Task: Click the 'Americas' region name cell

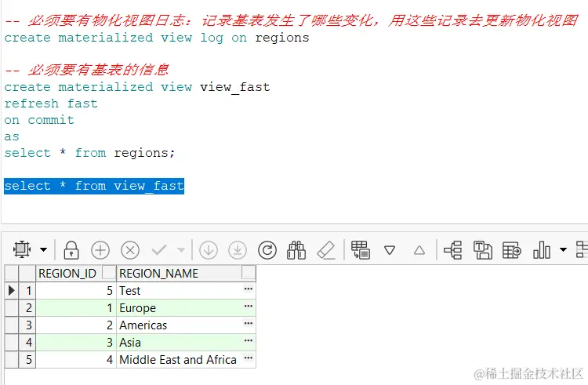Action: coord(187,325)
